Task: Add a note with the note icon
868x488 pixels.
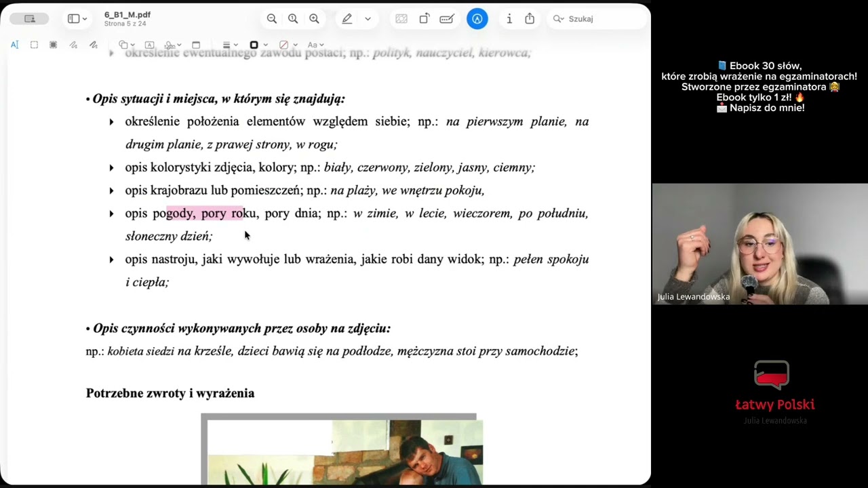Action: [x=196, y=45]
